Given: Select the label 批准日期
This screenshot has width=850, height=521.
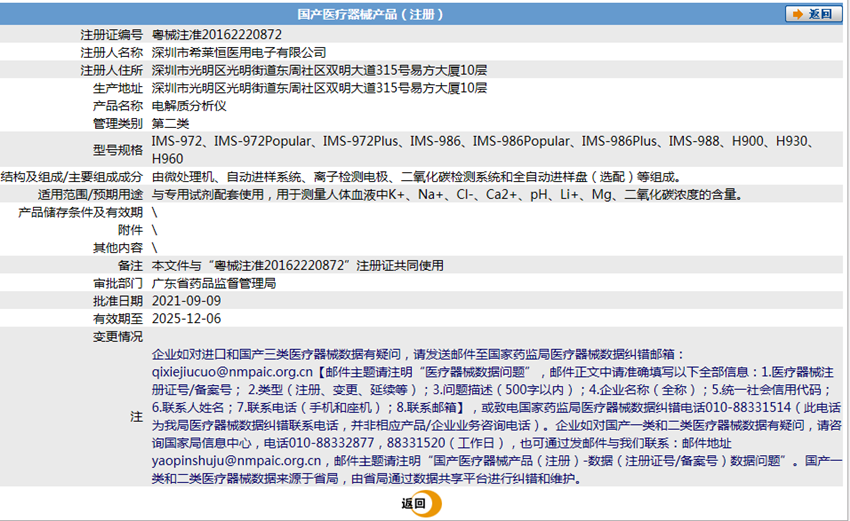Looking at the screenshot, I should [118, 301].
